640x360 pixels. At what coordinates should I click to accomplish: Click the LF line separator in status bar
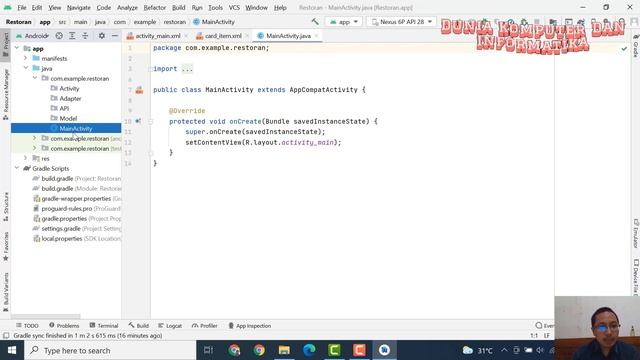[x=547, y=336]
